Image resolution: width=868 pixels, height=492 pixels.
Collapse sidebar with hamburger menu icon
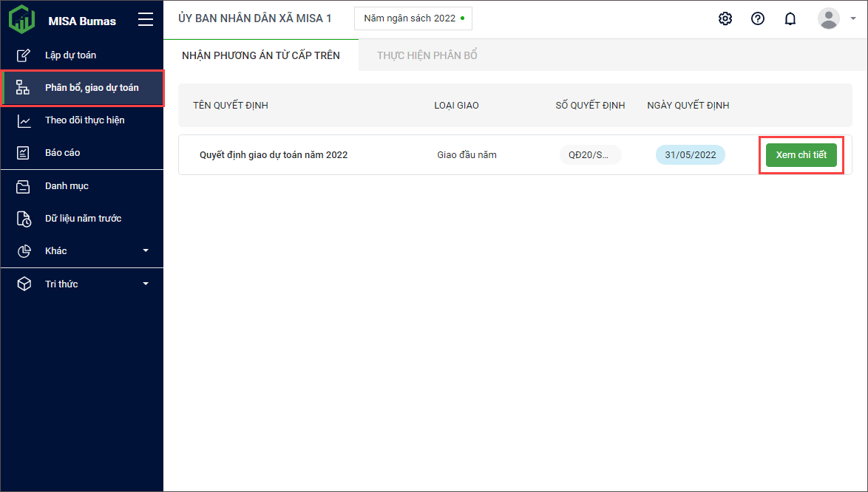point(146,20)
